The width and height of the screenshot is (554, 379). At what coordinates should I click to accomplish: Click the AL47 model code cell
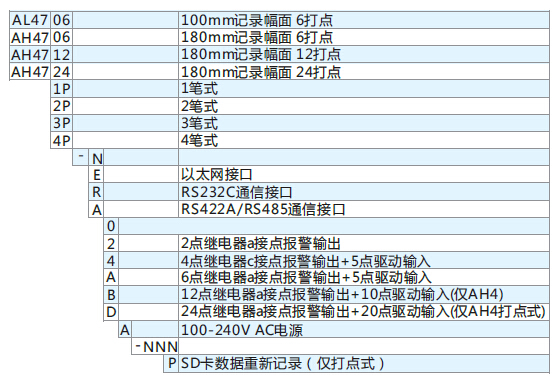coord(30,20)
